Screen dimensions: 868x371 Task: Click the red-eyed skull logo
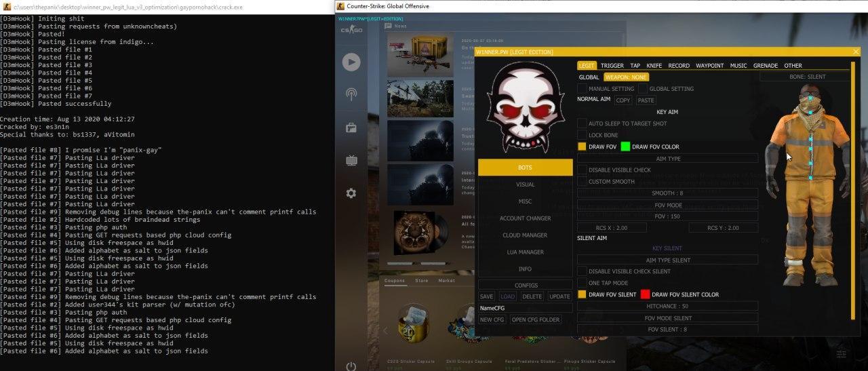(x=526, y=109)
